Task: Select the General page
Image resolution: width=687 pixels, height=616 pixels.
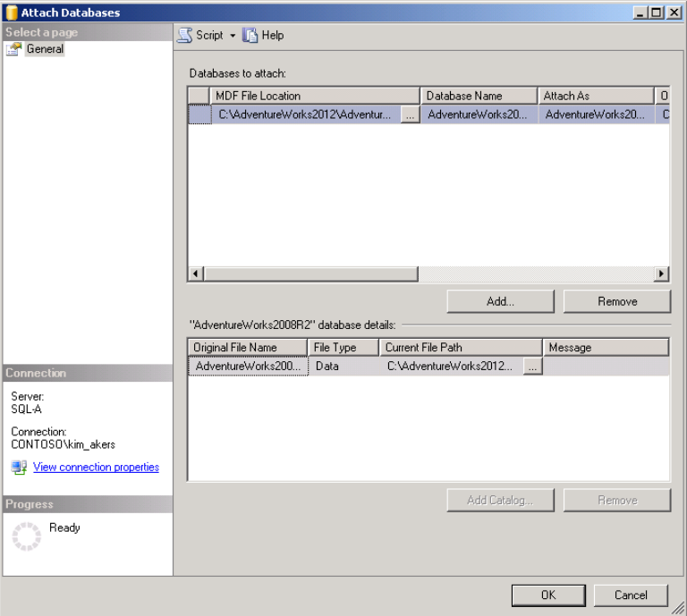Action: 45,48
